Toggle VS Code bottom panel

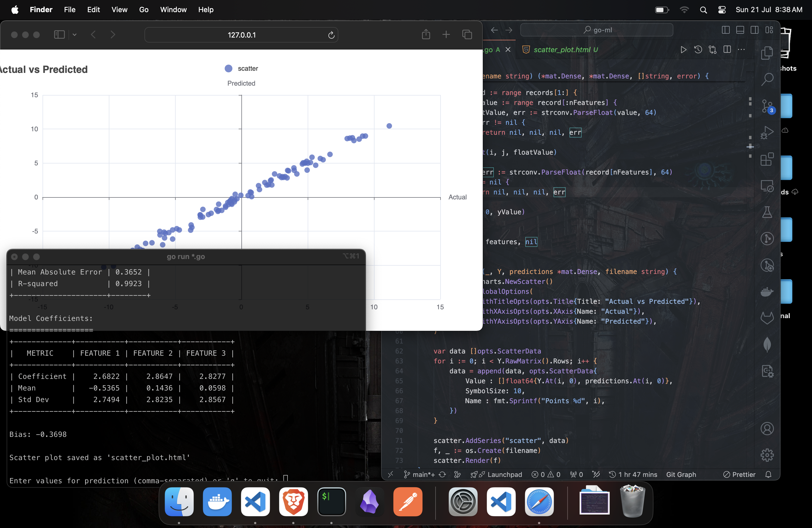pyautogui.click(x=740, y=30)
